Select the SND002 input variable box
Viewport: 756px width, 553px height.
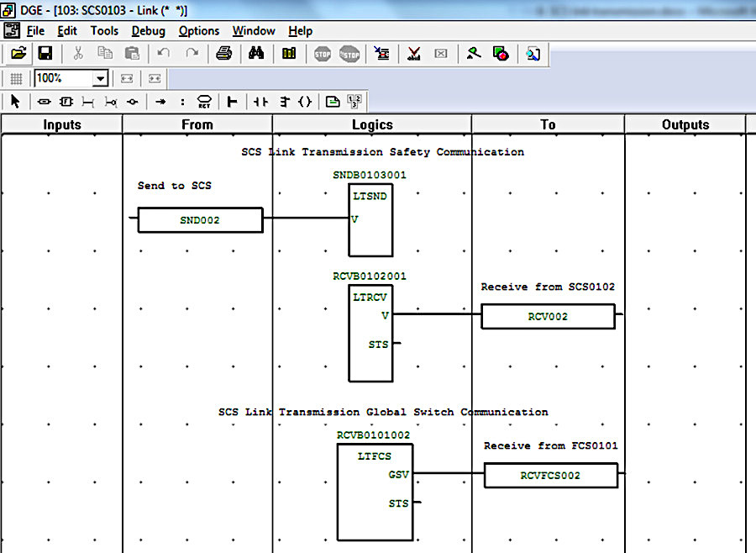tap(200, 220)
